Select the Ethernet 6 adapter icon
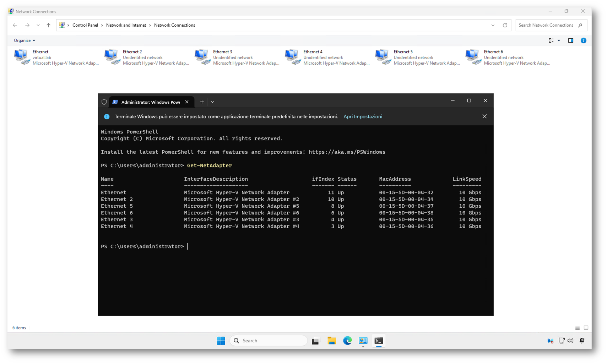This screenshot has width=607, height=364. pyautogui.click(x=472, y=57)
